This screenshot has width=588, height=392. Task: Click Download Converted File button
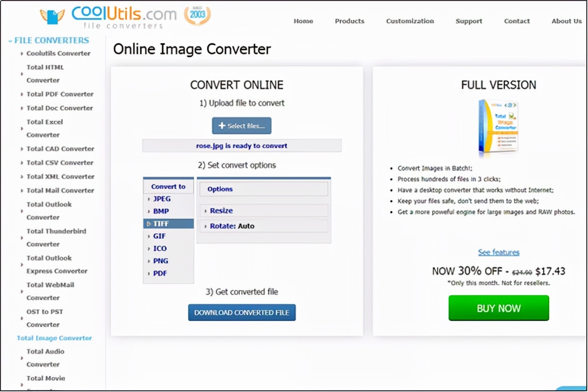point(242,313)
